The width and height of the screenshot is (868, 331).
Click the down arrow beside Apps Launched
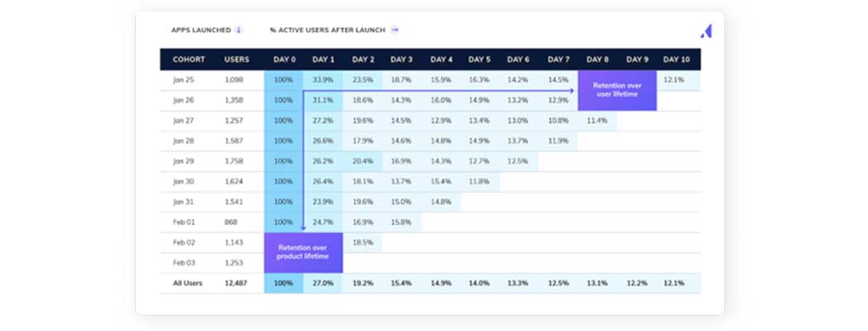click(239, 30)
